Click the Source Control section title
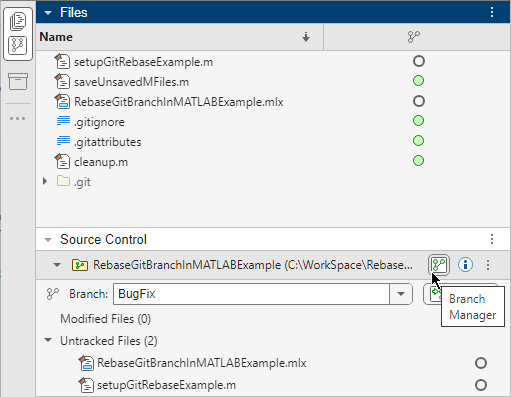 103,239
